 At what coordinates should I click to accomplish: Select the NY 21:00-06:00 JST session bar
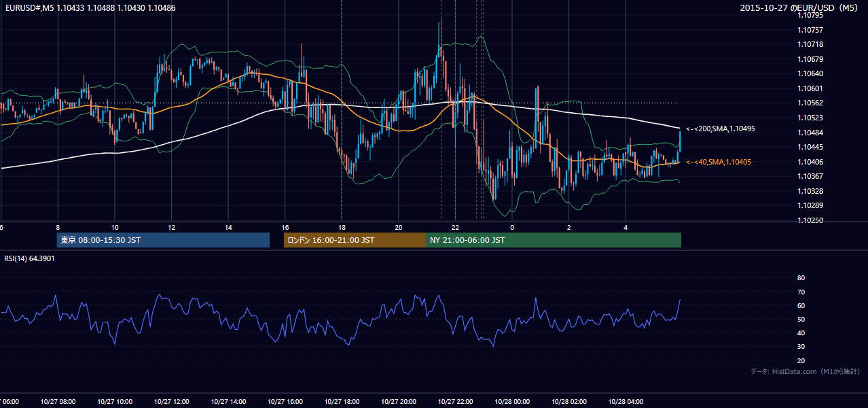[554, 240]
